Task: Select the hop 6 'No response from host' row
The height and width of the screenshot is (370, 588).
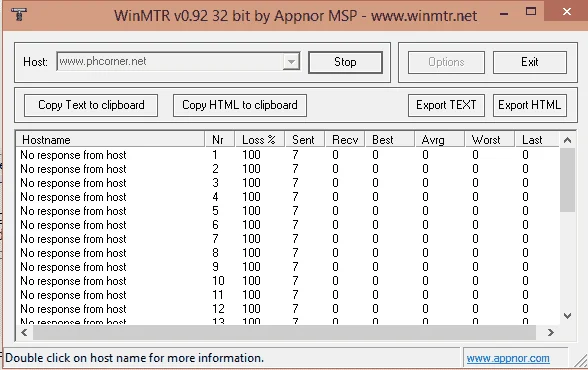Action: click(x=288, y=225)
